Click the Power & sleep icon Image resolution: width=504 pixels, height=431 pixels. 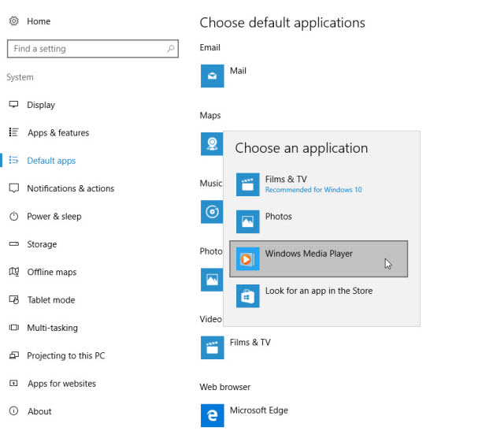[14, 216]
